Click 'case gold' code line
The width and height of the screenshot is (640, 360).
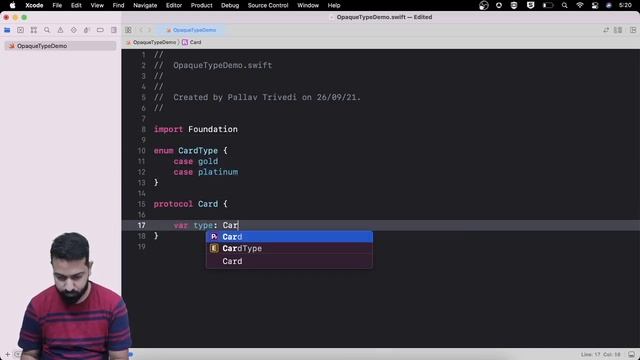click(196, 161)
